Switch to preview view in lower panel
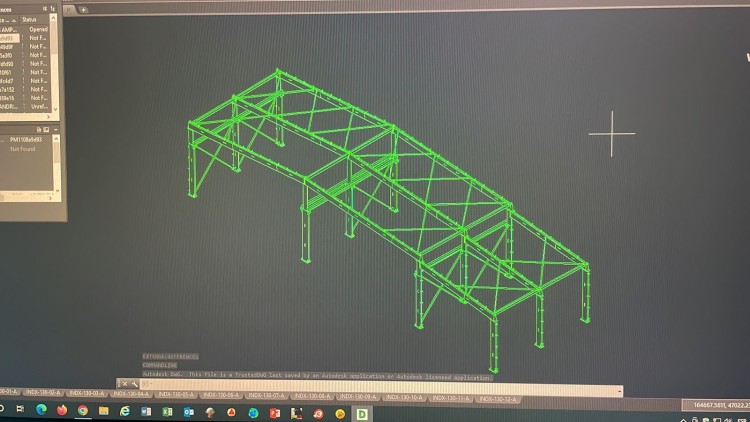The height and width of the screenshot is (422, 750). tap(46, 130)
